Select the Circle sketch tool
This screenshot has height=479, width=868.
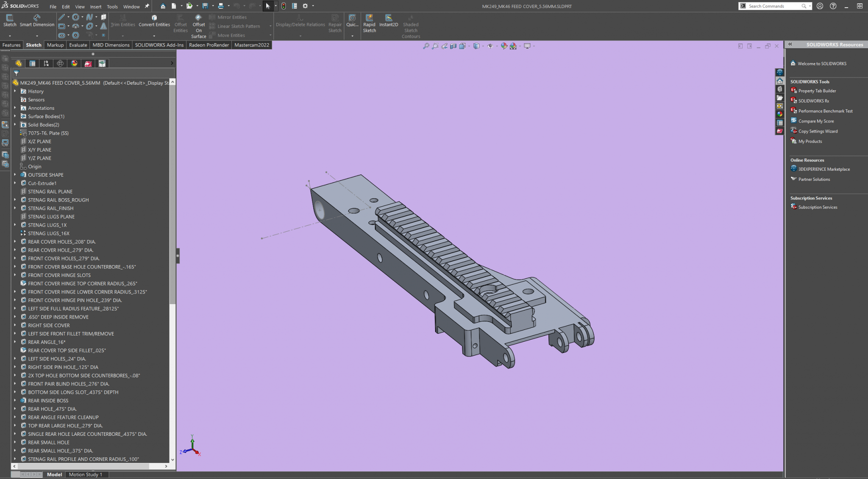pyautogui.click(x=75, y=17)
